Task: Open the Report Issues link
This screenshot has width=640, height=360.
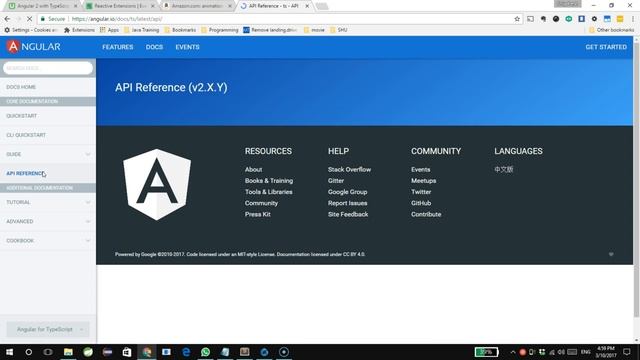Action: [x=347, y=203]
